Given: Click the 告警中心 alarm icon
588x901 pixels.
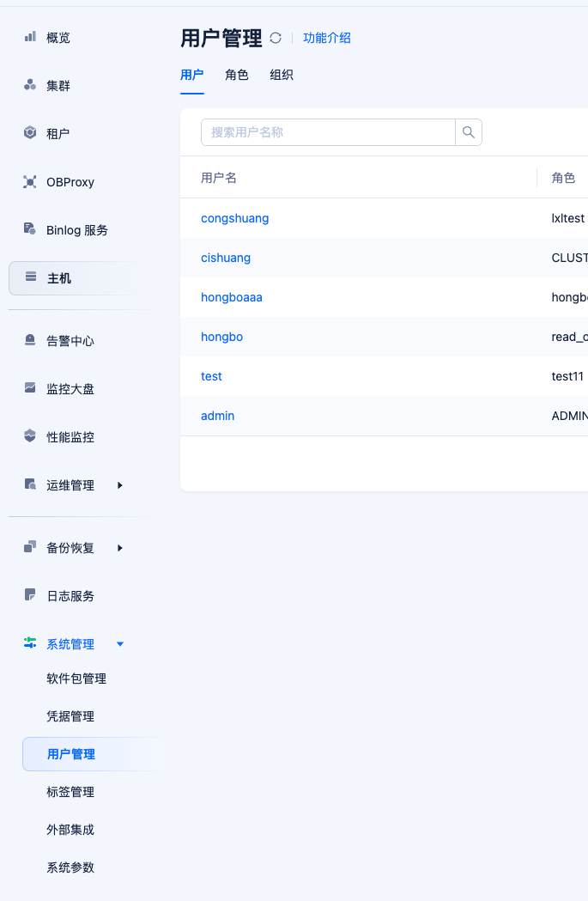Looking at the screenshot, I should 30,340.
